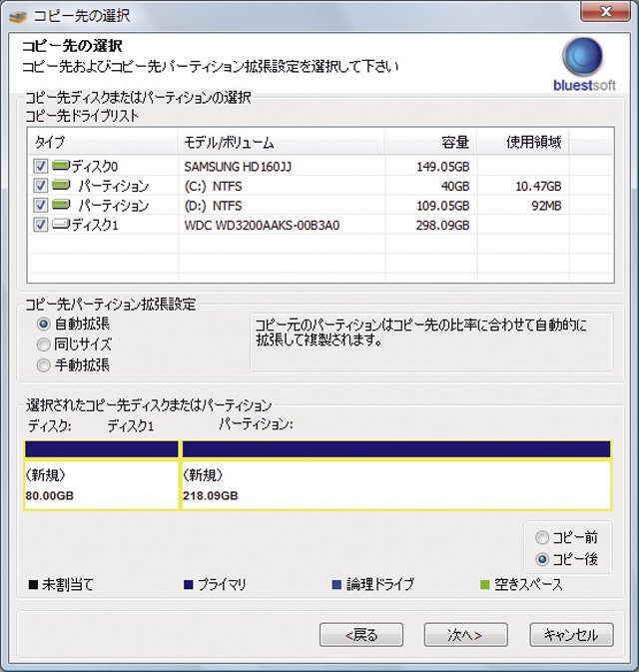Click the bluestsoft logo
Viewport: 639px width, 672px height.
coord(584,65)
